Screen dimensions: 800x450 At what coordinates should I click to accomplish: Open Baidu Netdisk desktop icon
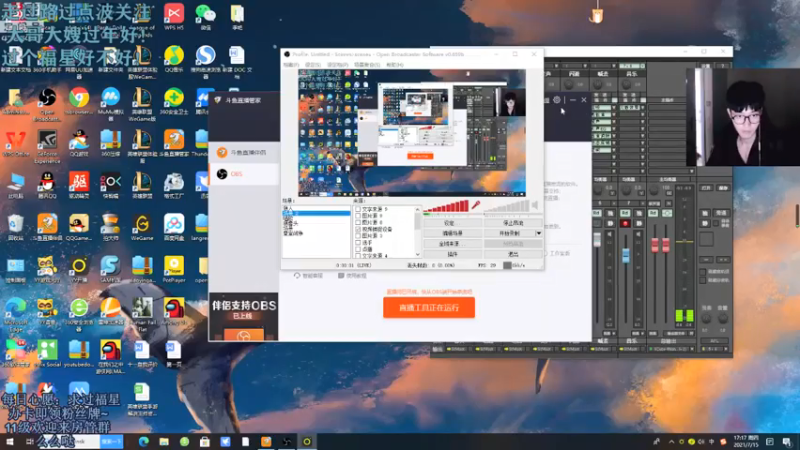click(174, 228)
